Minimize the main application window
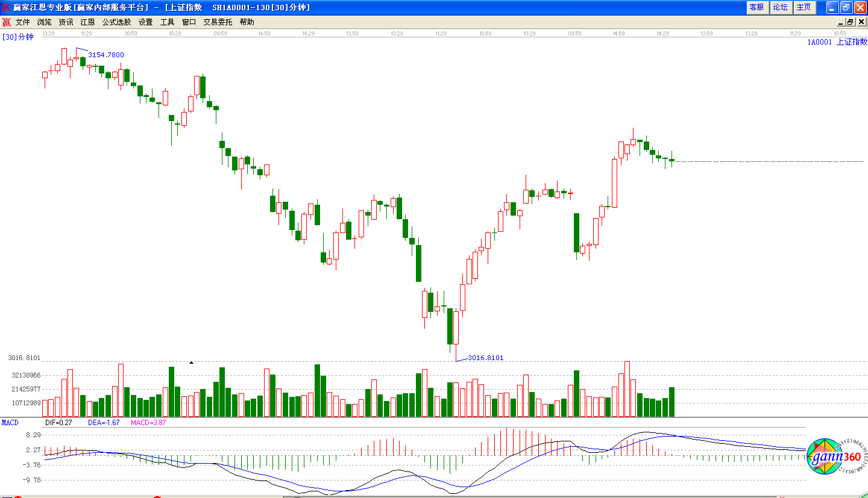 832,7
